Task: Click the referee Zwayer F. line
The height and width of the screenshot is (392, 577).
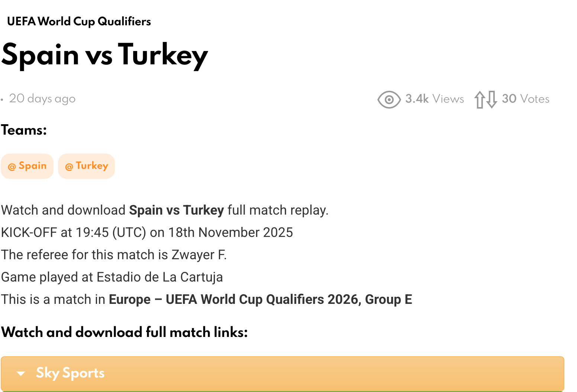Action: pyautogui.click(x=114, y=255)
